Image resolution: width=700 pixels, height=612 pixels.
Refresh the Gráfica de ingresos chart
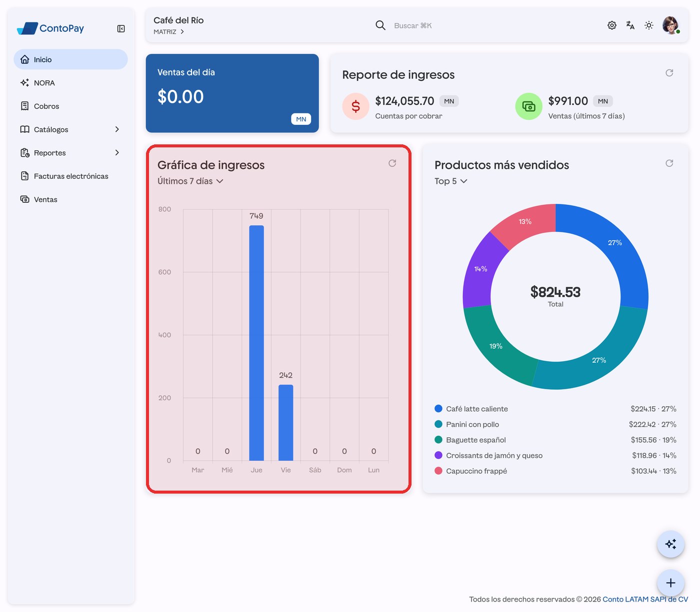(392, 163)
